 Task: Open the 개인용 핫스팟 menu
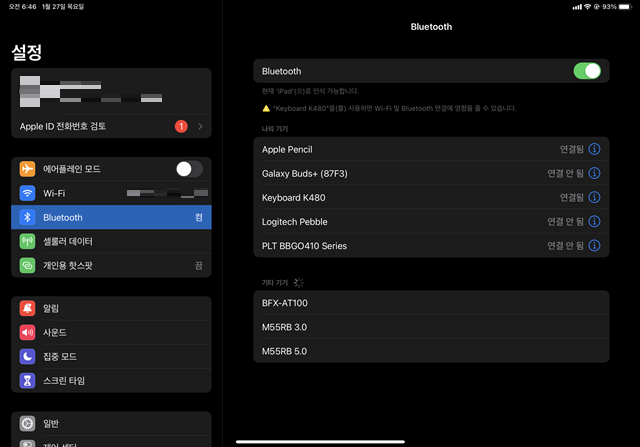111,265
